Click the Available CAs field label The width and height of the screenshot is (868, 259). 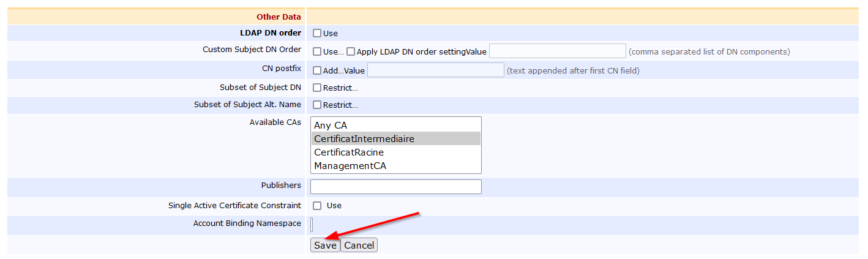coord(275,122)
